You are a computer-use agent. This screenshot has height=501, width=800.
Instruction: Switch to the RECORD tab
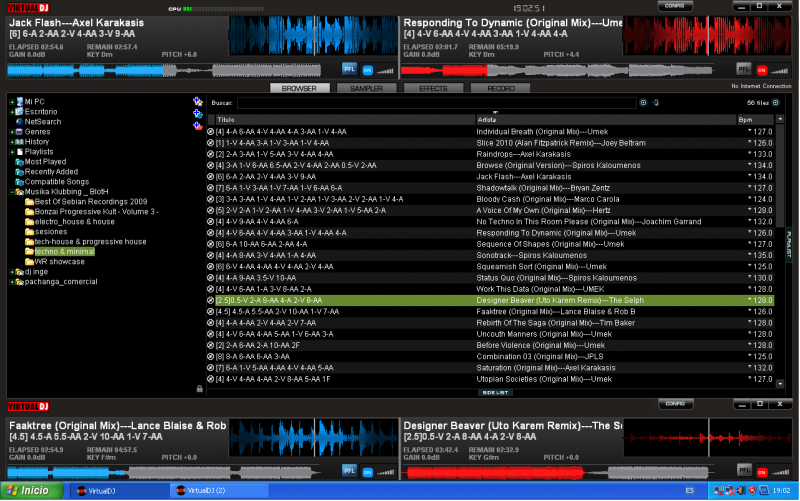[x=501, y=88]
